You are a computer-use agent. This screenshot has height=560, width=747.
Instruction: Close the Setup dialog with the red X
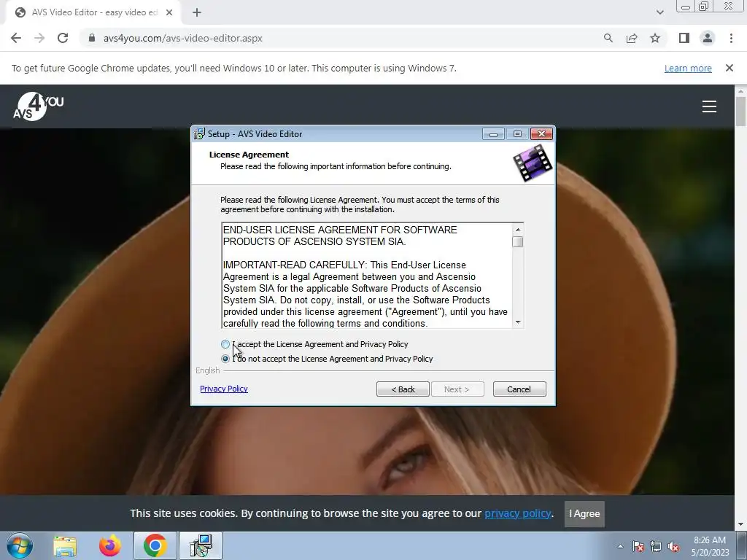[x=542, y=134]
